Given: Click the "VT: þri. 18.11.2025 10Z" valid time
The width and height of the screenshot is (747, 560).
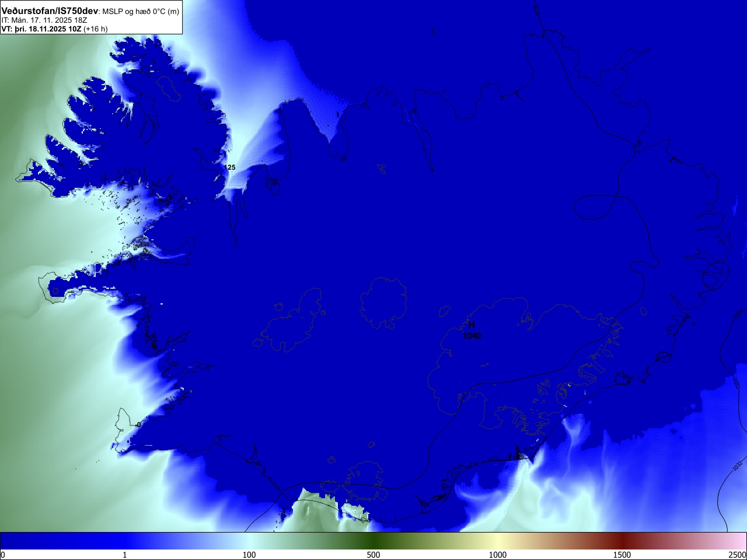Looking at the screenshot, I should pyautogui.click(x=41, y=29).
